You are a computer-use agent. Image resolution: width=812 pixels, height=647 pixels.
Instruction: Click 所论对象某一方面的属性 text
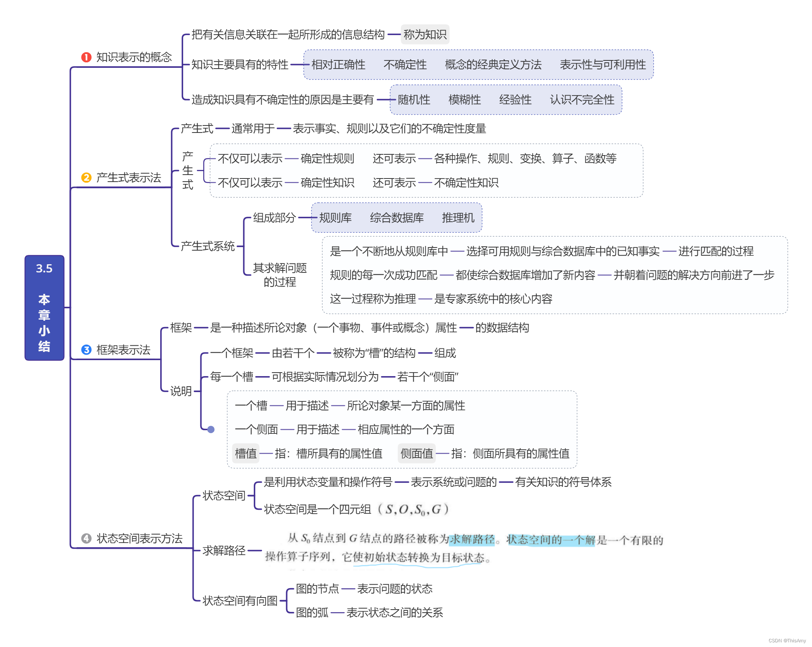406,406
